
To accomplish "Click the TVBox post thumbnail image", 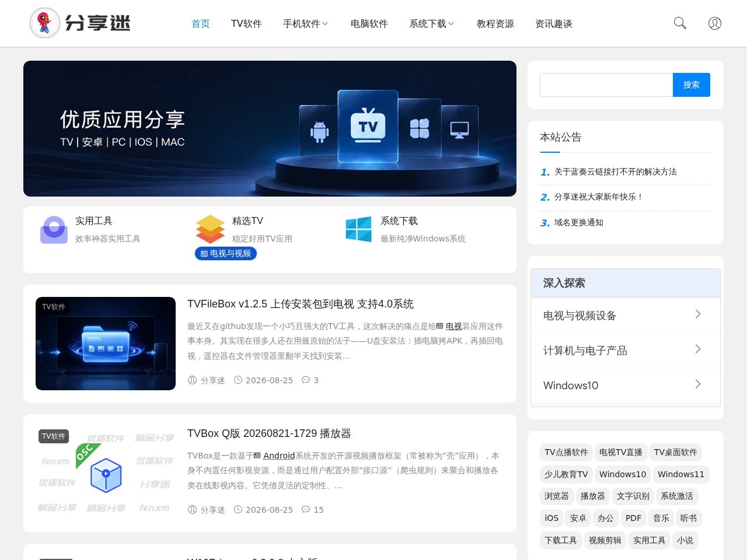I will (106, 473).
